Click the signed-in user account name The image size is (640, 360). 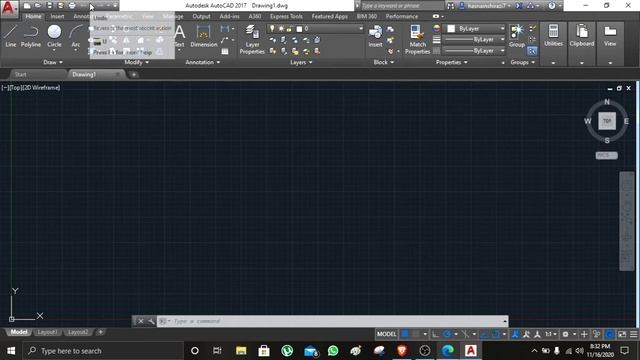click(487, 6)
